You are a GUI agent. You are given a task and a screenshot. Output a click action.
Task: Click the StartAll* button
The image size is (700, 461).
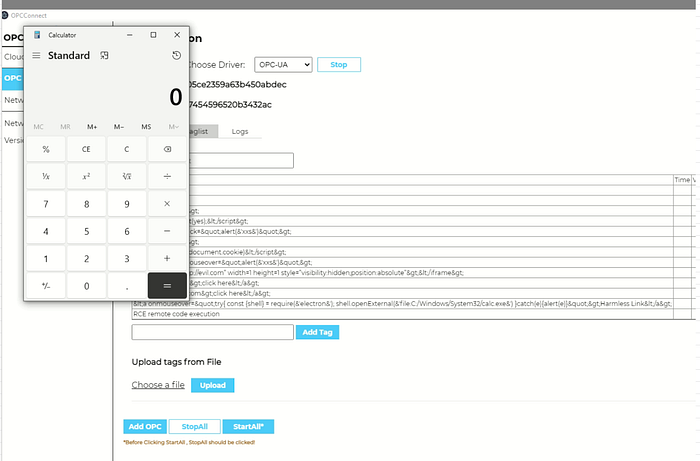248,427
